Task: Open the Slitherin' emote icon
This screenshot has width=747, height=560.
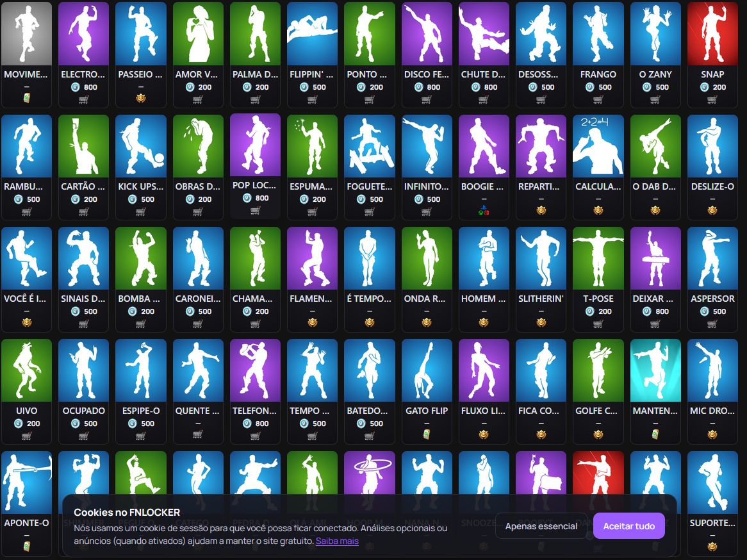Action: pos(541,258)
